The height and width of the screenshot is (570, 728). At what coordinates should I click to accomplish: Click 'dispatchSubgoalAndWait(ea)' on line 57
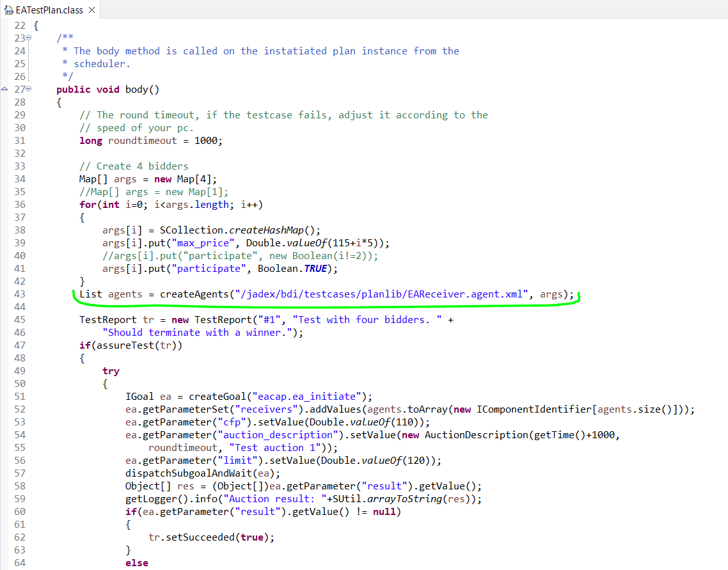[x=200, y=473]
